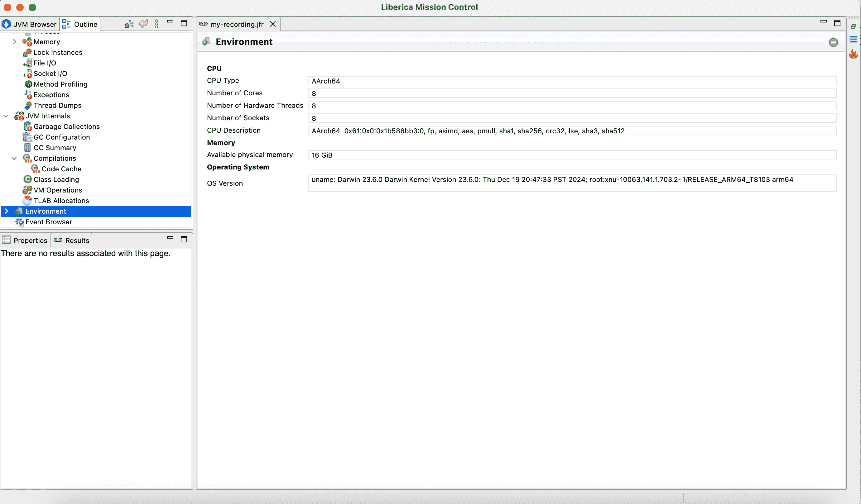Minimize the Outline view panel
This screenshot has width=861, height=504.
[170, 22]
